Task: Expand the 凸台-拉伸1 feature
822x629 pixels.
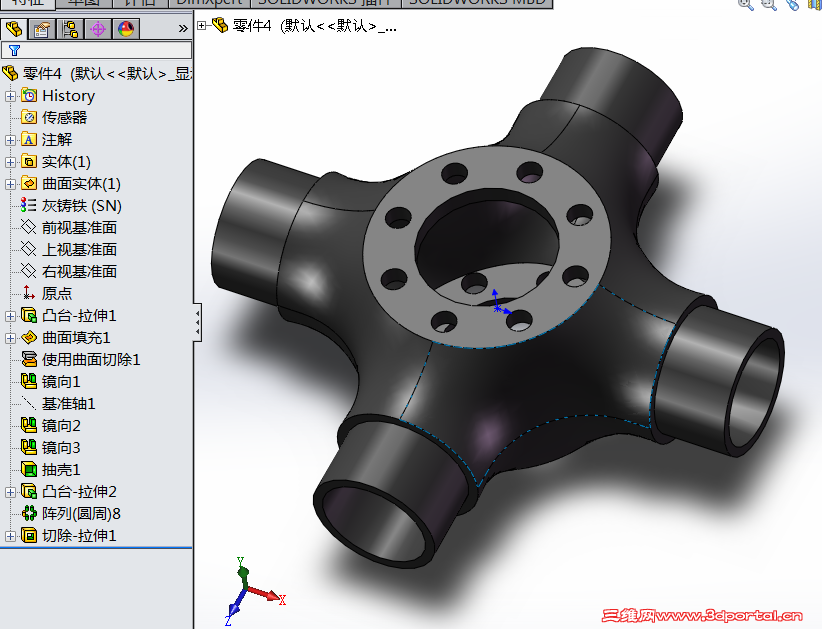Action: 10,316
